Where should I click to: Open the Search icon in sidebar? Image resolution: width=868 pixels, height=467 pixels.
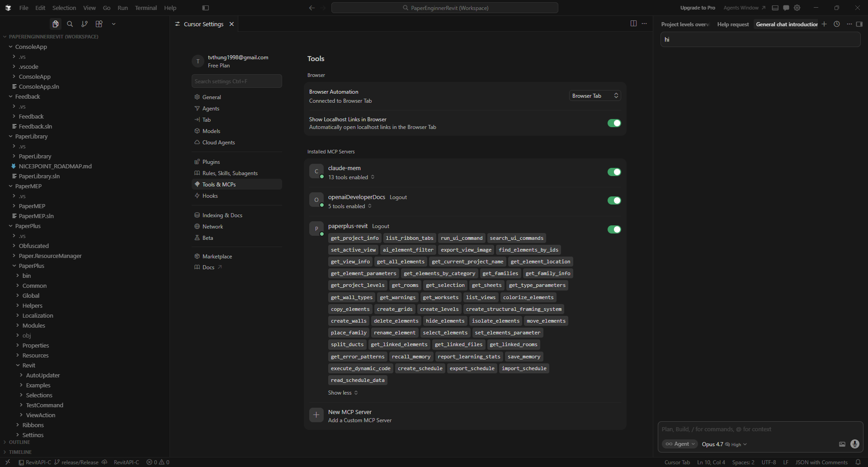(70, 24)
